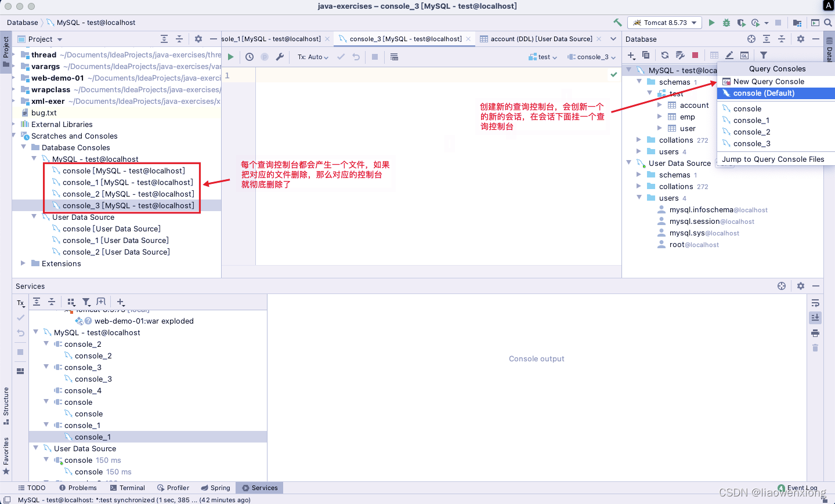Open the Profiler tool window
The width and height of the screenshot is (835, 504).
tap(173, 488)
